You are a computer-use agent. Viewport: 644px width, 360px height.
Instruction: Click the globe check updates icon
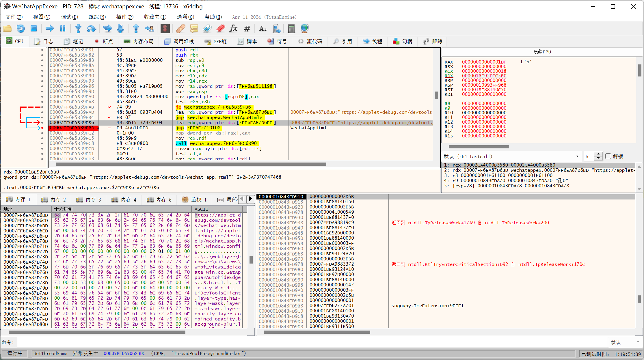(305, 29)
